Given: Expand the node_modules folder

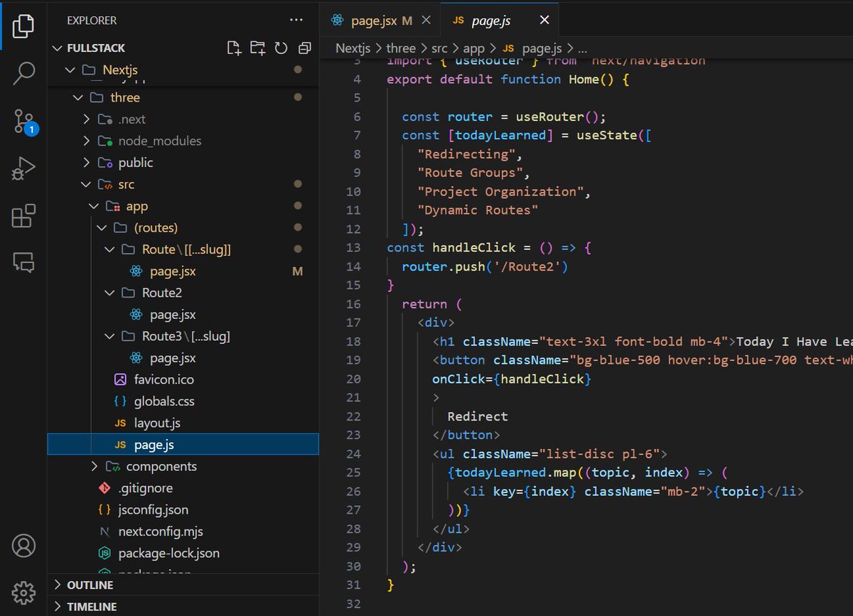Looking at the screenshot, I should point(183,141).
